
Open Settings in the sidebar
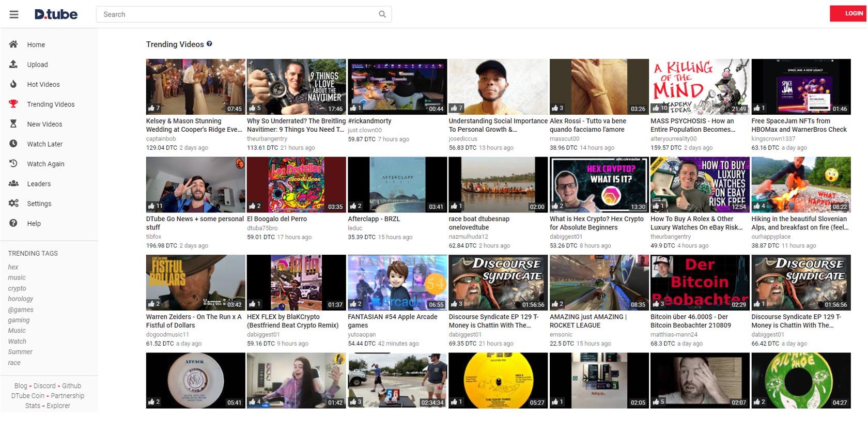(x=39, y=204)
